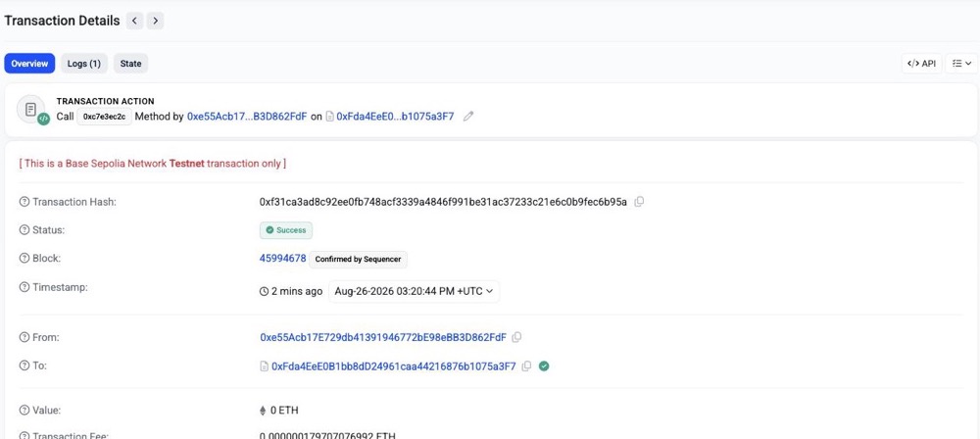
Task: Click the Transaction Details heading
Action: pyautogui.click(x=62, y=21)
